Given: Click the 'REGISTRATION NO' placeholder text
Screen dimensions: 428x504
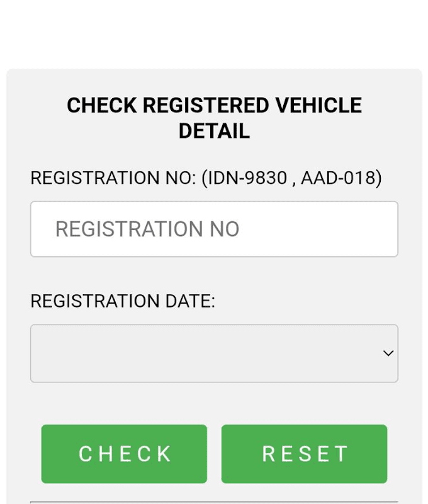Looking at the screenshot, I should tap(147, 229).
